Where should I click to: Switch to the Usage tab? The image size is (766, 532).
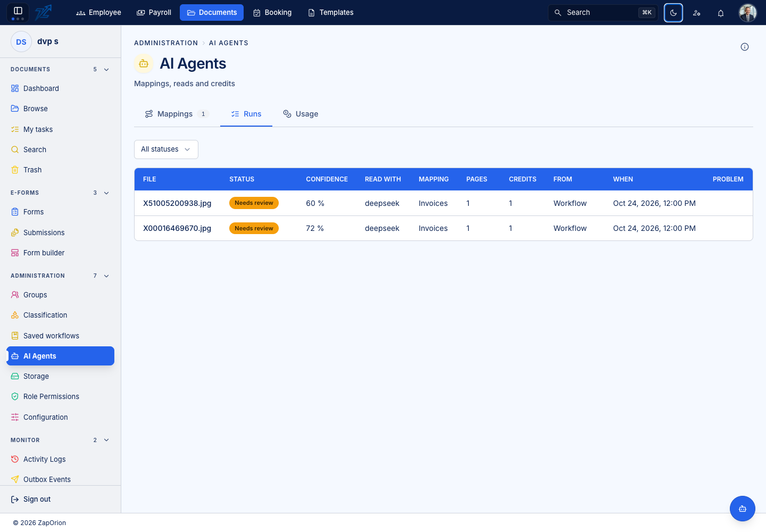301,114
